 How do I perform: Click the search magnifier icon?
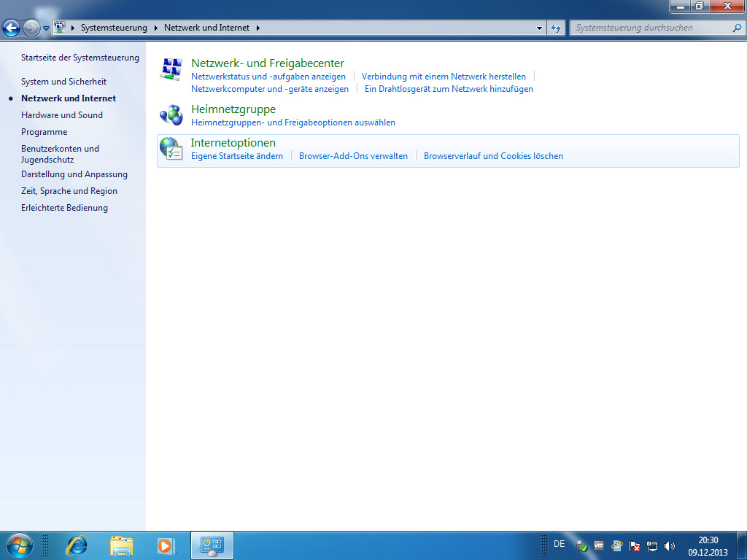coord(737,28)
